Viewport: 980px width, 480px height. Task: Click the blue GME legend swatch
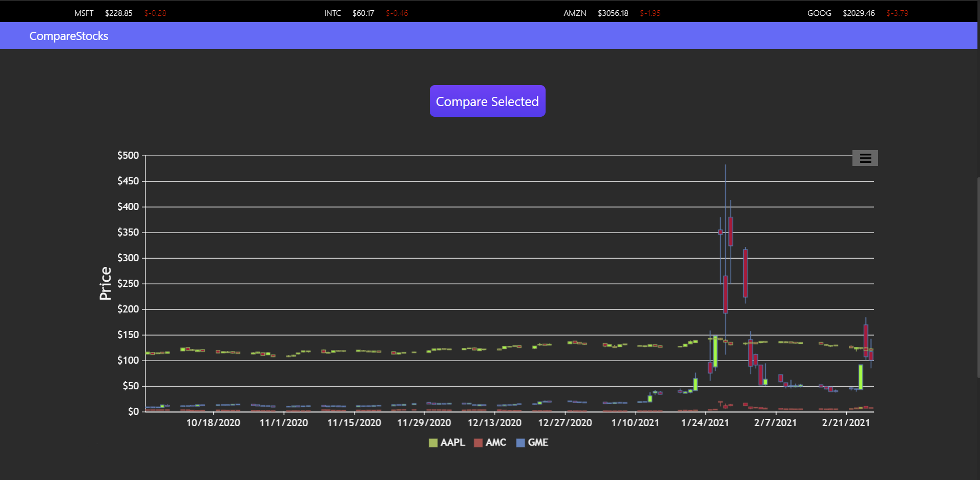tap(521, 443)
